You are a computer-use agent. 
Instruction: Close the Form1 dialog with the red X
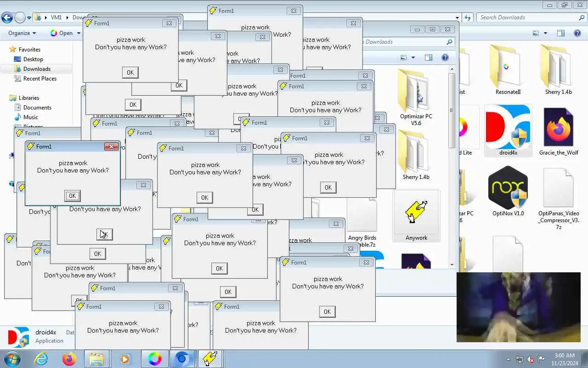click(111, 147)
